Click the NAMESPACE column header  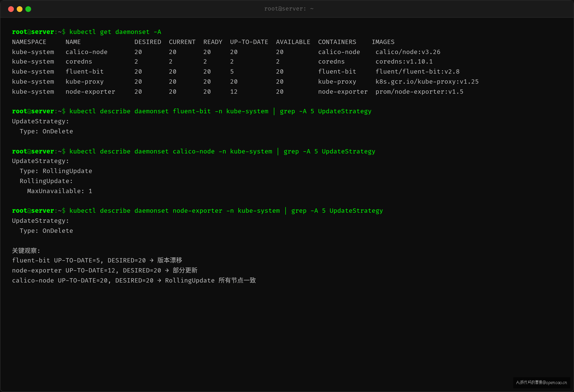[29, 42]
